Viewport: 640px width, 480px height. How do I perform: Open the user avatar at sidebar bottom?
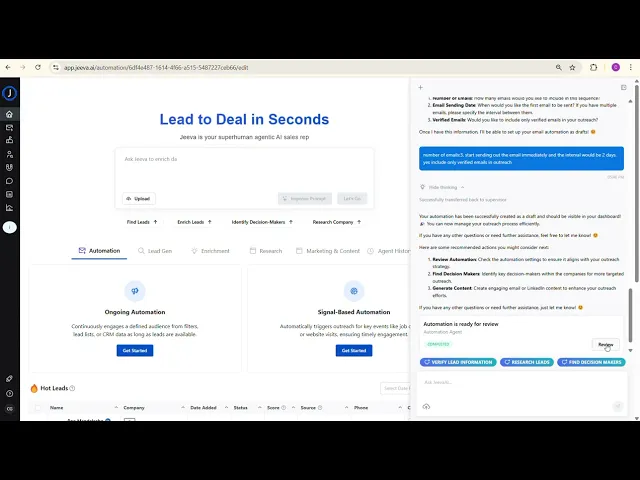[x=9, y=409]
